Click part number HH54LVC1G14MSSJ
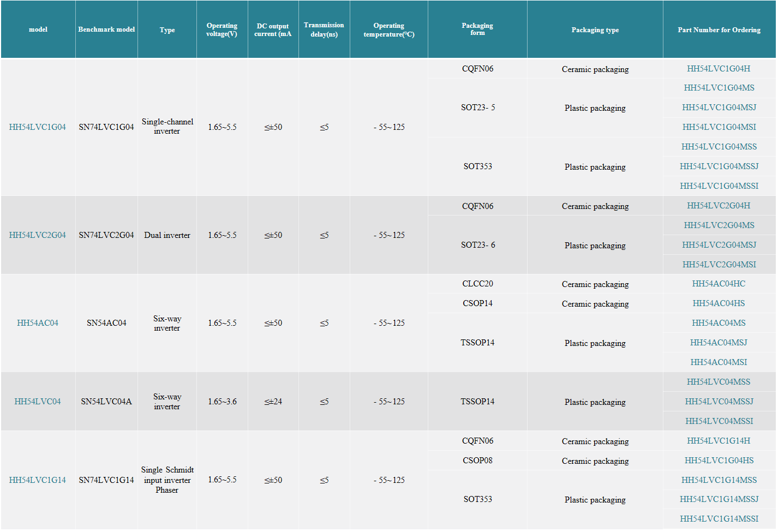The height and width of the screenshot is (532, 778). pyautogui.click(x=719, y=499)
